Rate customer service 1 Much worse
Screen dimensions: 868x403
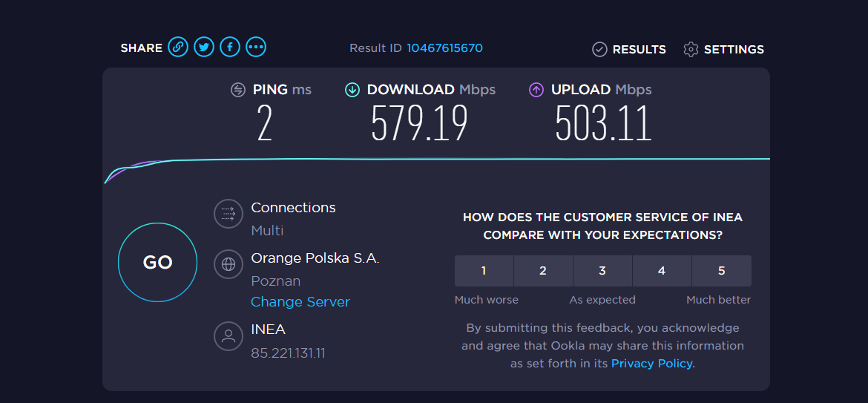484,271
